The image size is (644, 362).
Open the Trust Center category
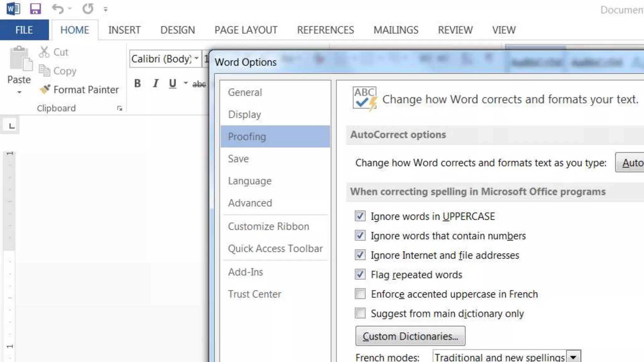coord(275,294)
